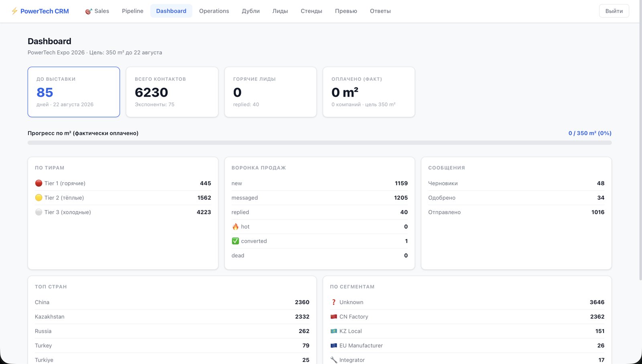Switch to the Превью tab
The width and height of the screenshot is (642, 364).
pyautogui.click(x=346, y=11)
